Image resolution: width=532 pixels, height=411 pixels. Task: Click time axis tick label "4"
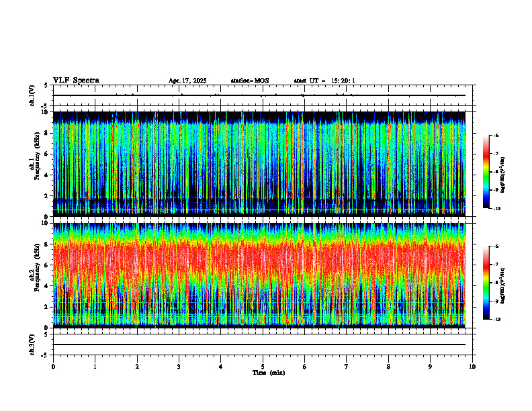pos(221,367)
